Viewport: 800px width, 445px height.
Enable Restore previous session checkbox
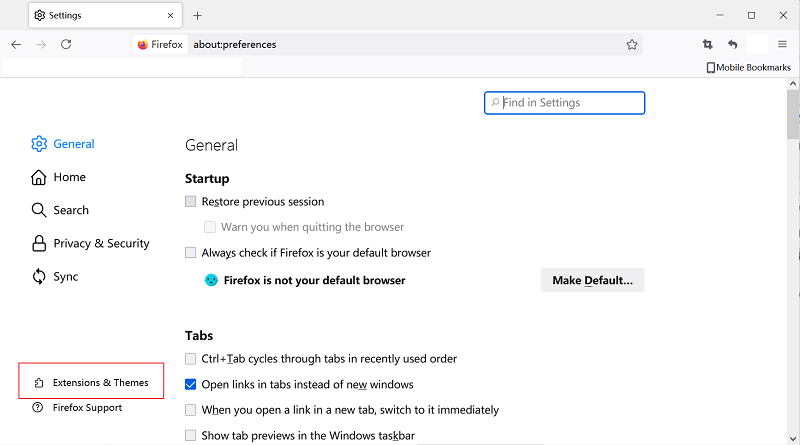click(190, 202)
